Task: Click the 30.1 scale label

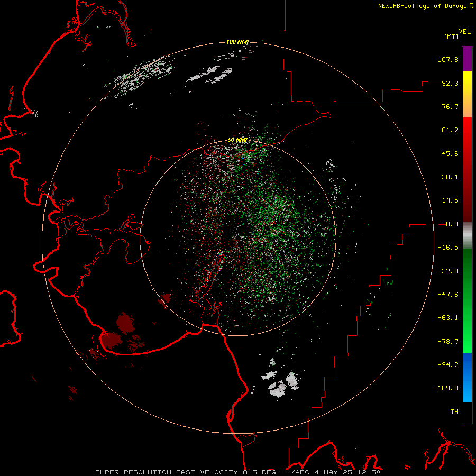Action: pyautogui.click(x=450, y=177)
